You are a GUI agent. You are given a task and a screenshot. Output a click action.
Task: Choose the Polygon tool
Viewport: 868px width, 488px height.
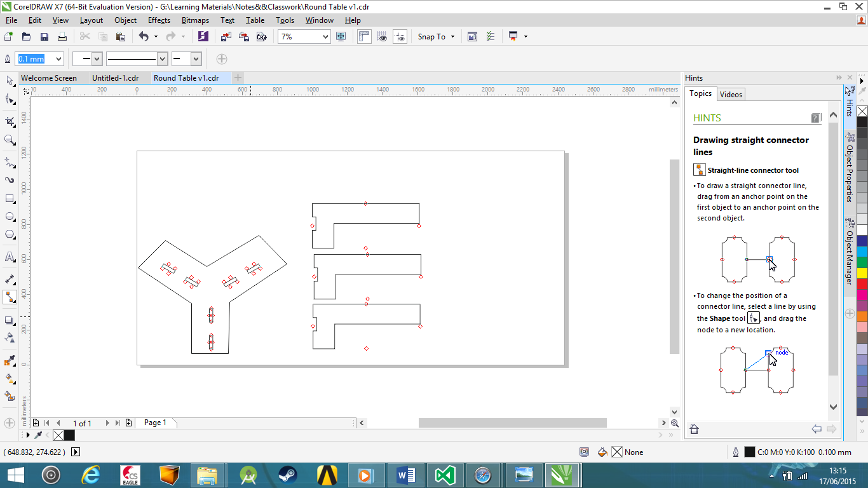[10, 234]
